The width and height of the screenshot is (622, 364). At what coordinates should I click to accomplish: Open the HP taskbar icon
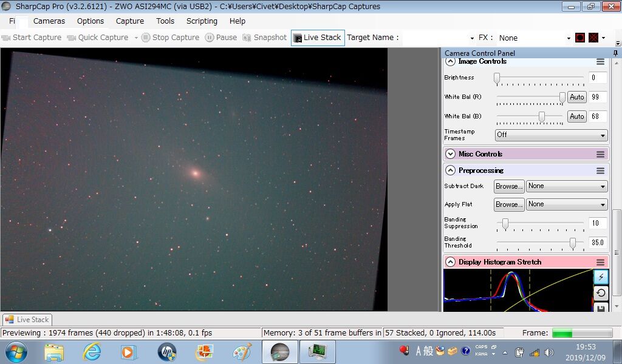pos(166,352)
